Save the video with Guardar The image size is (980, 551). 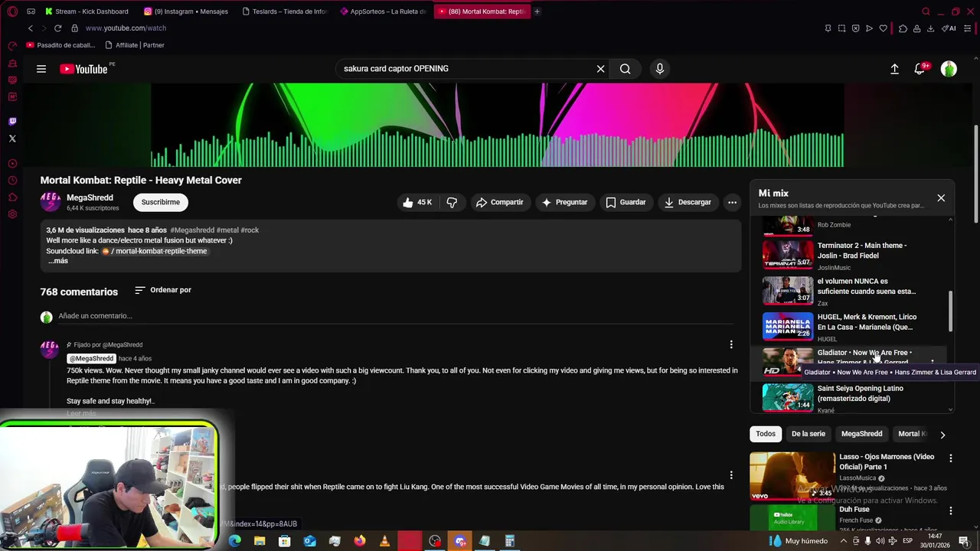(x=626, y=202)
